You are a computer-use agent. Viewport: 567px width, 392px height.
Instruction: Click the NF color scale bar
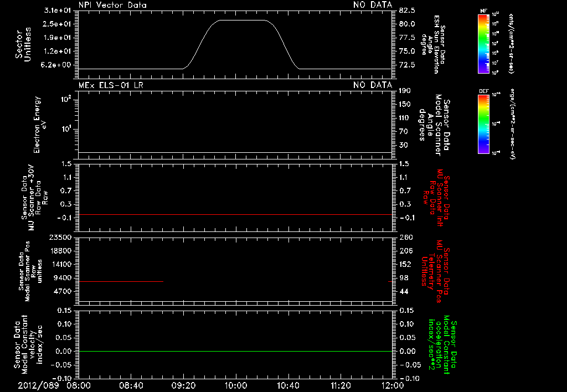click(x=483, y=43)
